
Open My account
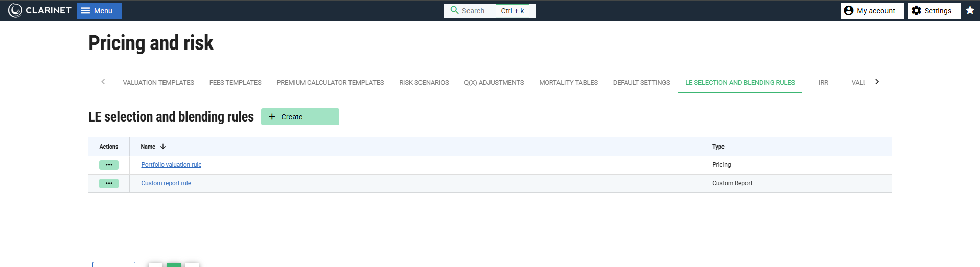[872, 11]
